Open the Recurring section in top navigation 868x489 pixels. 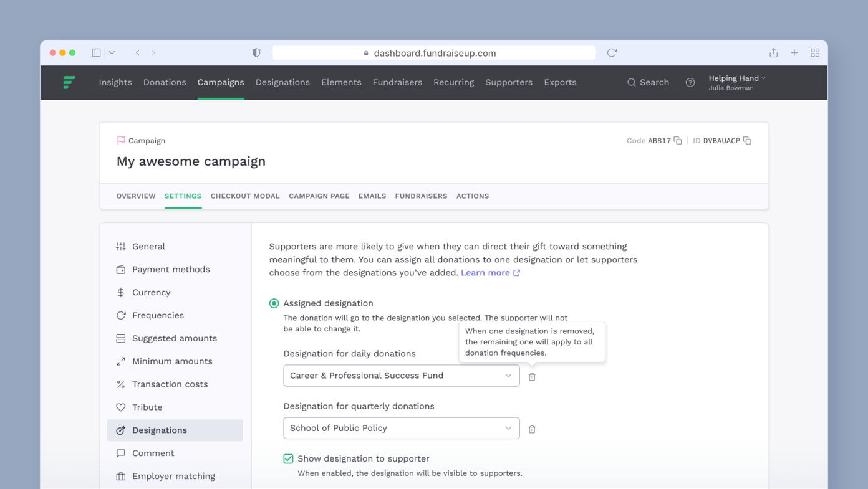point(453,82)
